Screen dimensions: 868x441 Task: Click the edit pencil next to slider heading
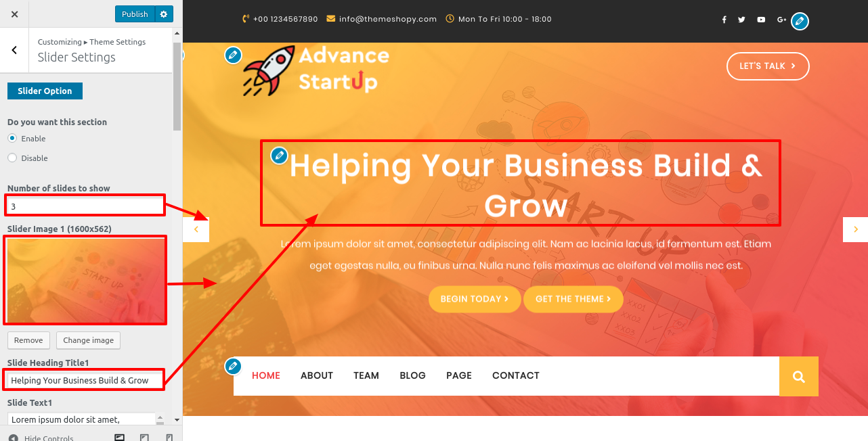[x=279, y=156]
